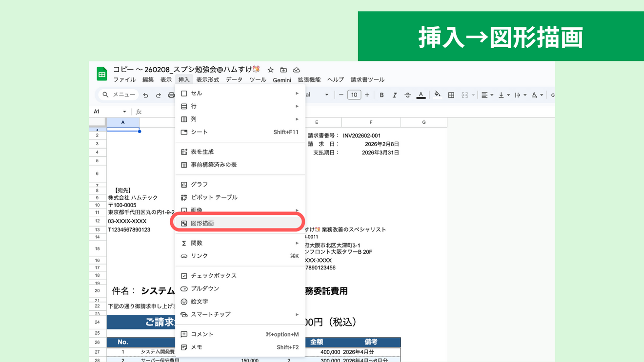Open the 編集 menu
This screenshot has width=644, height=362.
click(148, 80)
